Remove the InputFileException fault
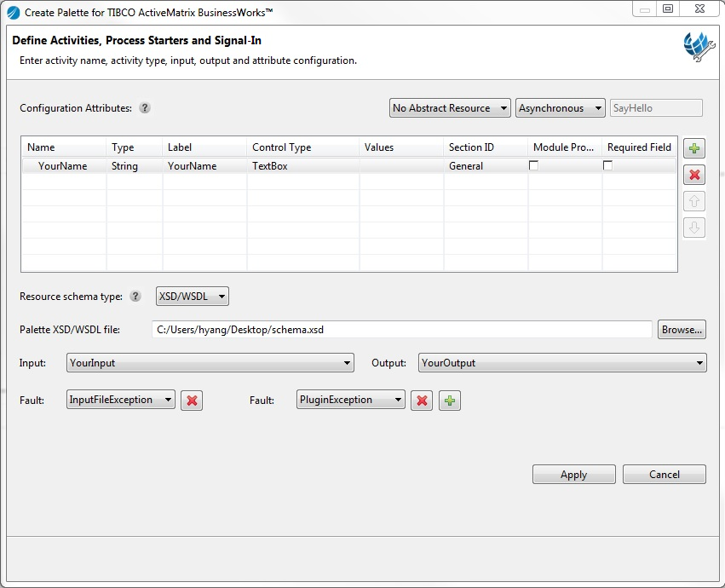 (x=192, y=401)
